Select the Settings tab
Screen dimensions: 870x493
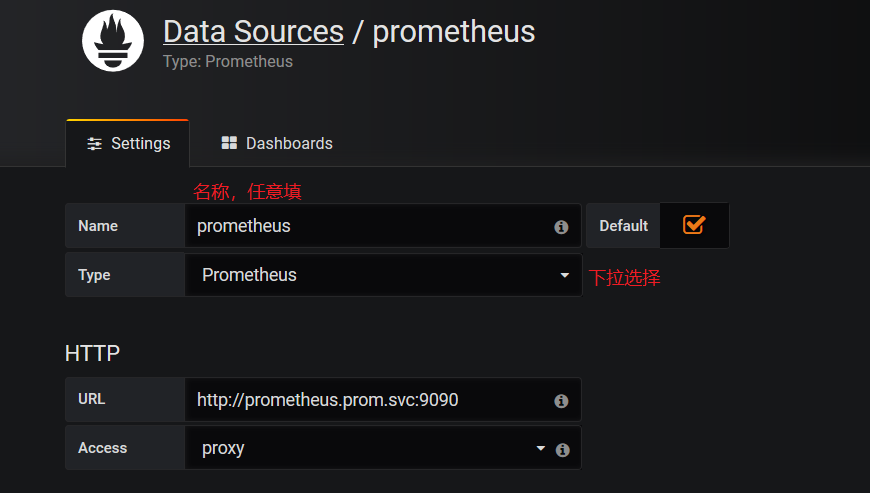coord(128,143)
